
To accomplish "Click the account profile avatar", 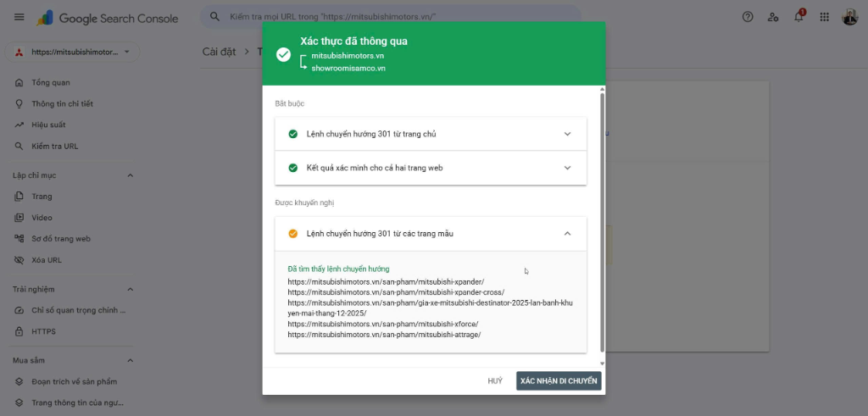I will coord(849,17).
